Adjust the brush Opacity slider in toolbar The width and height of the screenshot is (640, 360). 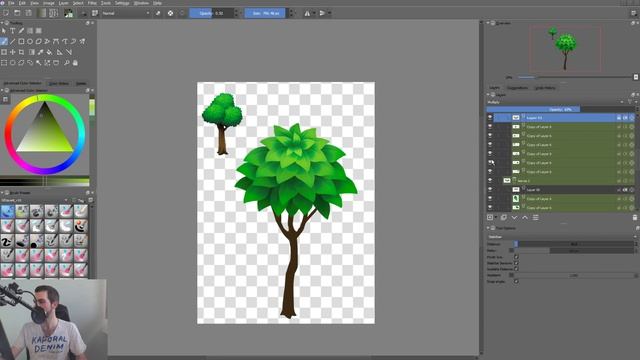(211, 13)
